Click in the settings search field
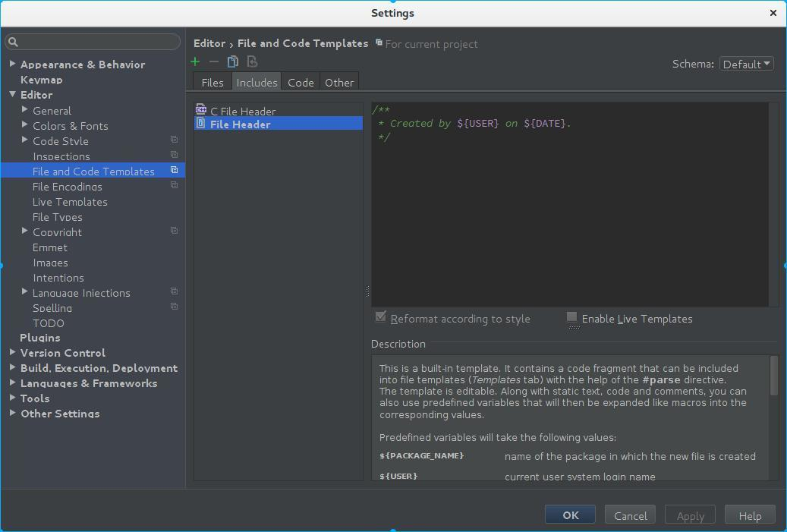 tap(93, 42)
